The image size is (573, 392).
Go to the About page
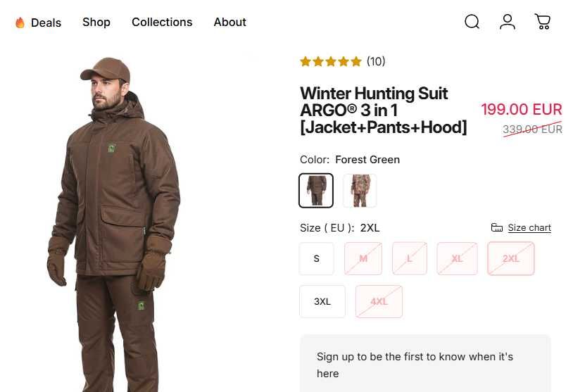229,22
